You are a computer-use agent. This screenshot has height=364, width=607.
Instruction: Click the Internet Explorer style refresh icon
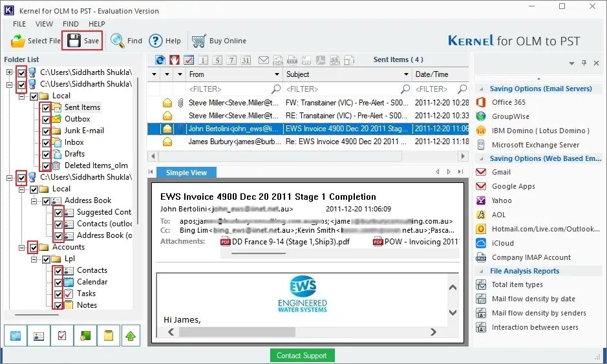pos(160,60)
